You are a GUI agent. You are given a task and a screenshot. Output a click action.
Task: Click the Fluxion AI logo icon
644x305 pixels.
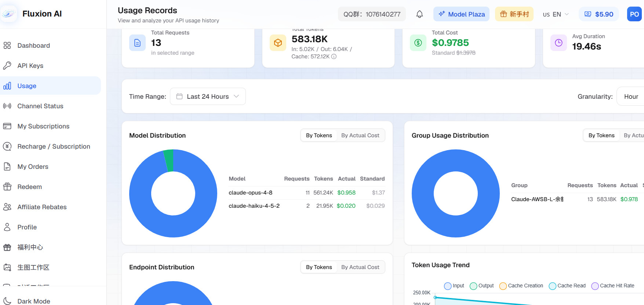tap(8, 14)
